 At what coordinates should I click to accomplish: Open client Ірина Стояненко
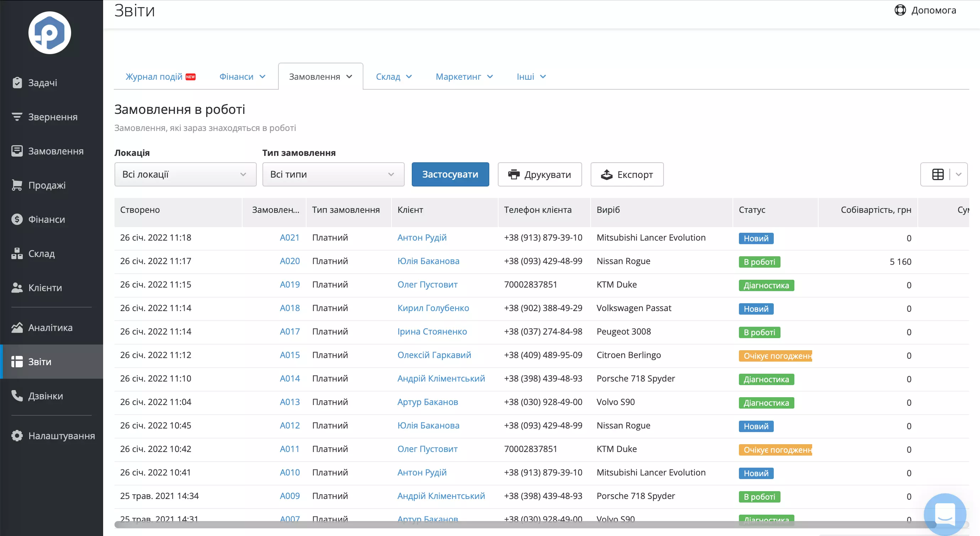pyautogui.click(x=432, y=332)
